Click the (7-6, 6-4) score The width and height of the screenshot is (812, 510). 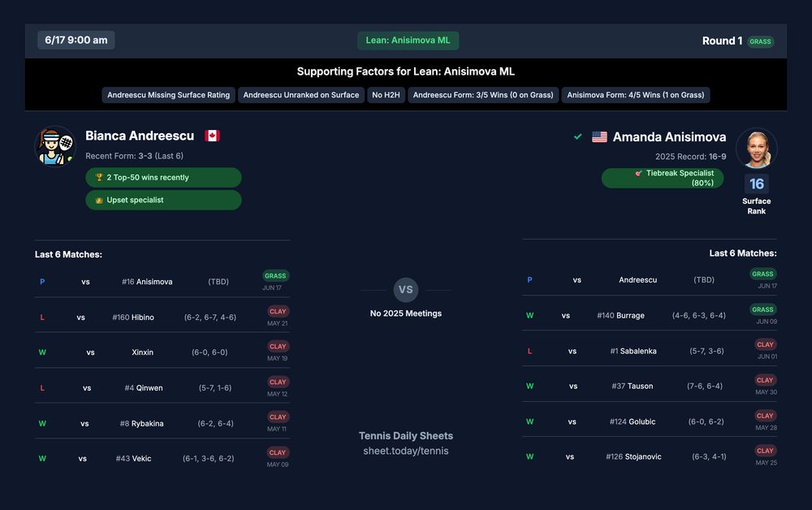(704, 386)
